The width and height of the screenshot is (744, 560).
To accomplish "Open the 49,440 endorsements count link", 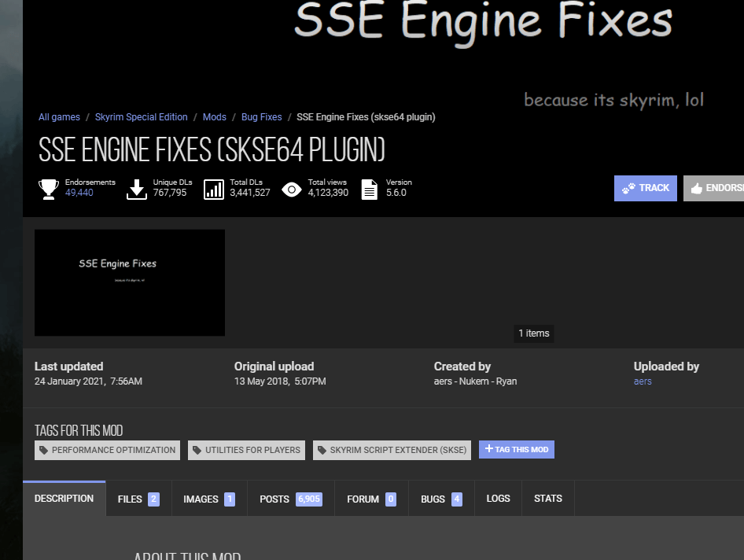I will point(79,193).
